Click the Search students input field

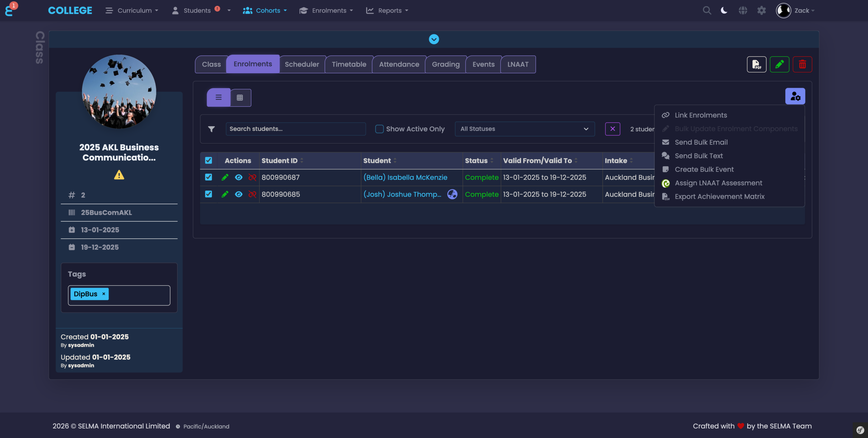tap(295, 129)
